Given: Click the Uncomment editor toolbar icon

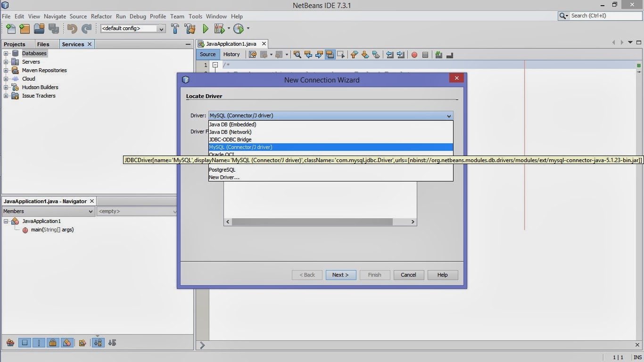Looking at the screenshot, I should (450, 55).
